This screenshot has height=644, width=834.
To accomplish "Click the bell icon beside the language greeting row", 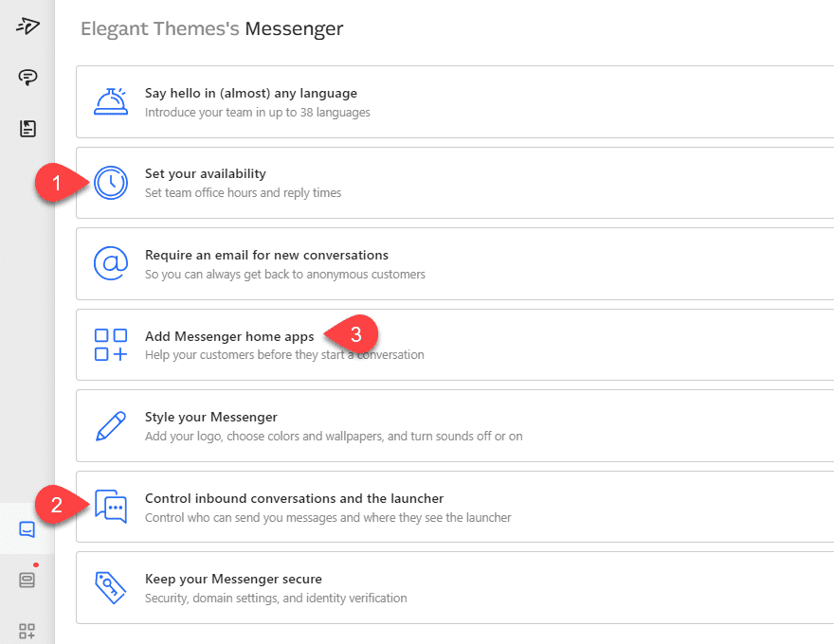I will 111,101.
